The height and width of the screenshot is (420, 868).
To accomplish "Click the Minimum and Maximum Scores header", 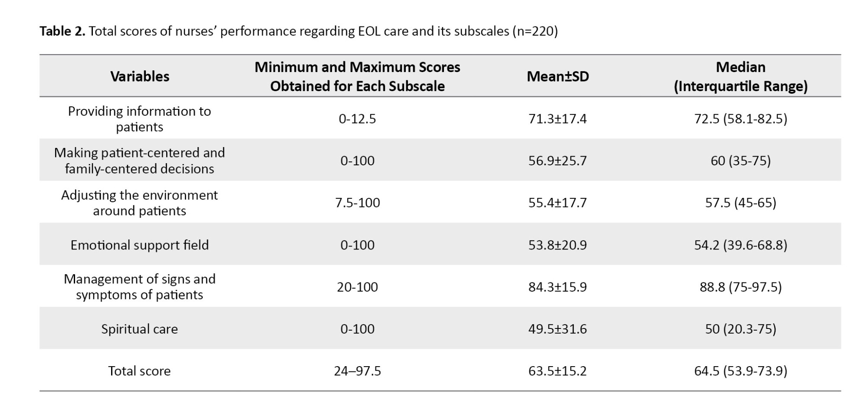I will [x=357, y=76].
